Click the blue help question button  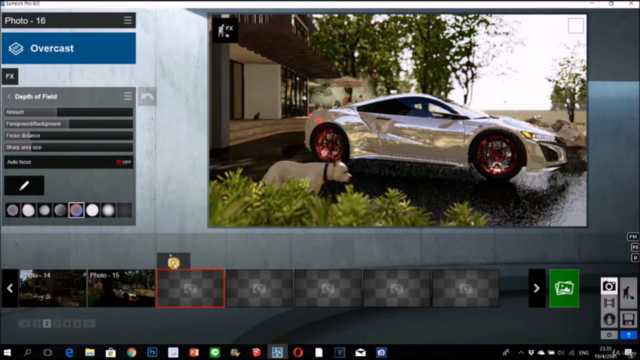(x=628, y=335)
